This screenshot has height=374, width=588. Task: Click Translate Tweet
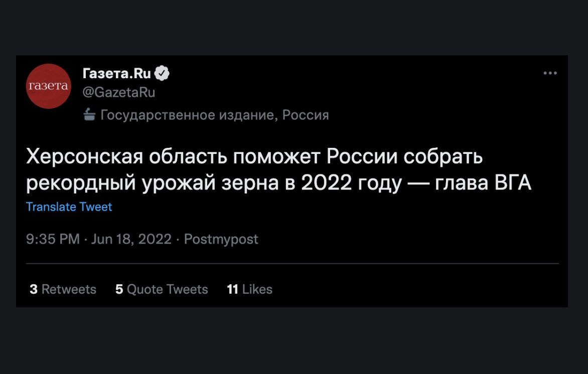69,207
